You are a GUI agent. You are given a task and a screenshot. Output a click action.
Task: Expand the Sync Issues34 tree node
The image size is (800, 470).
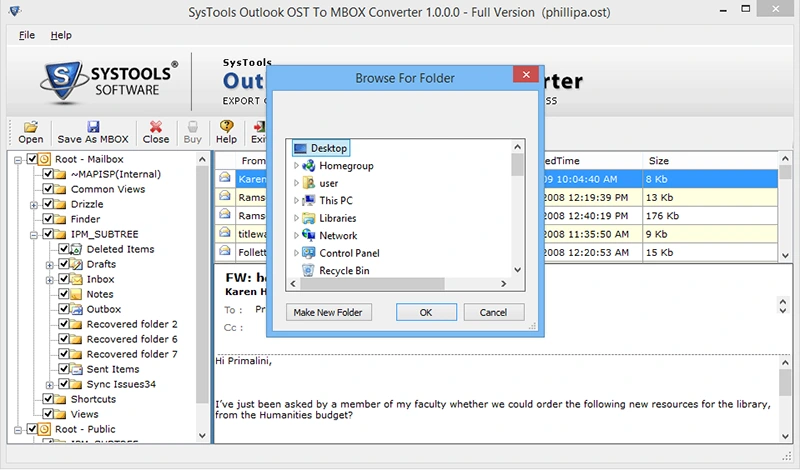[x=49, y=385]
